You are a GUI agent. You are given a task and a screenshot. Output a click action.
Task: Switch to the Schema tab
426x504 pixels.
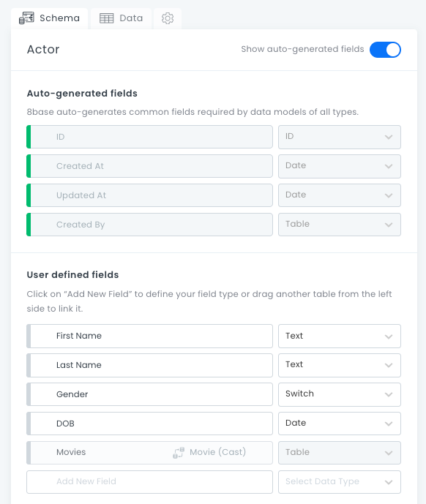(x=49, y=18)
